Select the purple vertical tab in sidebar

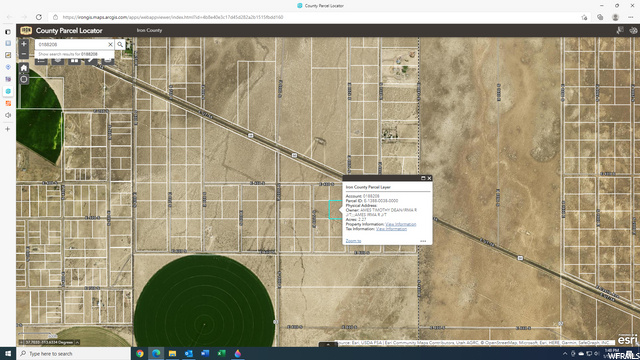8,79
